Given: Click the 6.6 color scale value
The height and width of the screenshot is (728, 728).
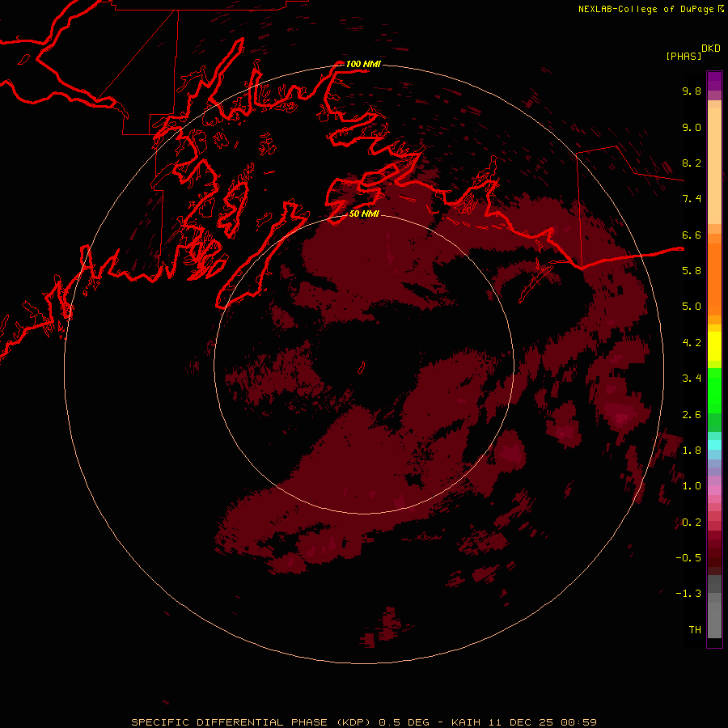Looking at the screenshot, I should (692, 235).
